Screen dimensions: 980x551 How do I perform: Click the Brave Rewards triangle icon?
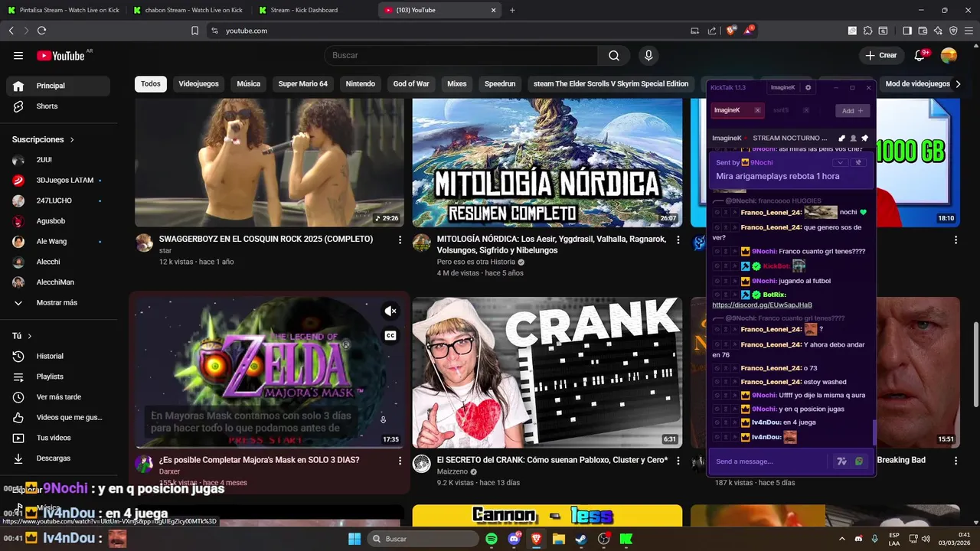749,31
